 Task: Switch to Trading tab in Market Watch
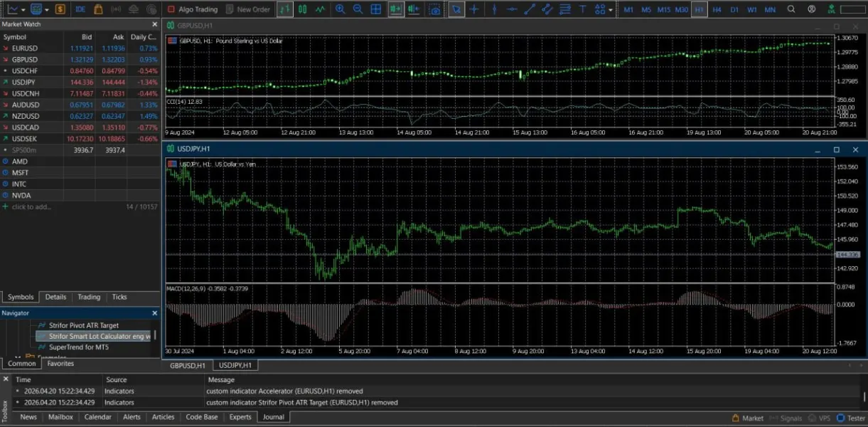pos(89,297)
